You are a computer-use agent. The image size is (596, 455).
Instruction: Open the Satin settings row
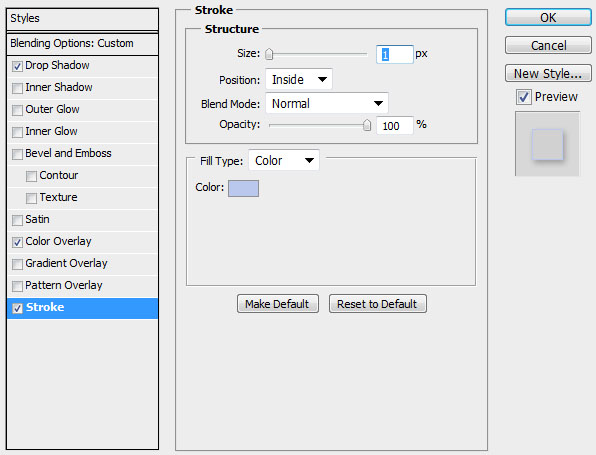click(82, 220)
